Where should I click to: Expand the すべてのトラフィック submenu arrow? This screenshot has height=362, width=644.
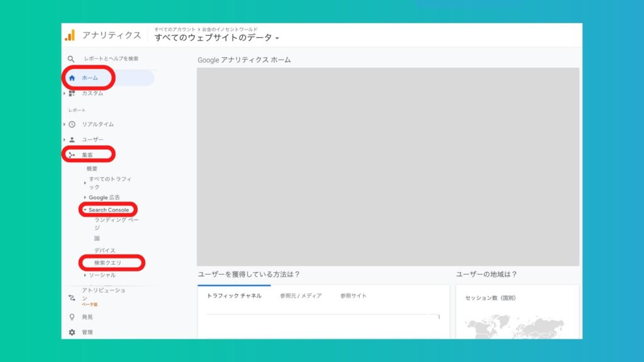[85, 183]
